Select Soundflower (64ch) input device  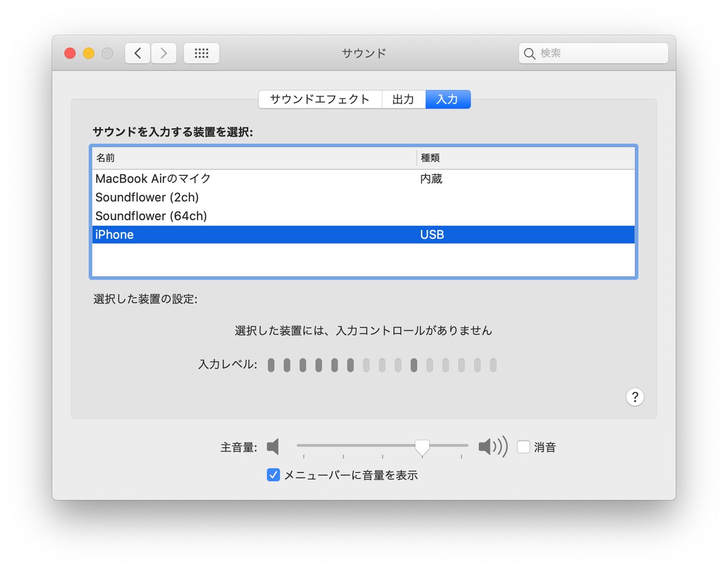pos(363,216)
